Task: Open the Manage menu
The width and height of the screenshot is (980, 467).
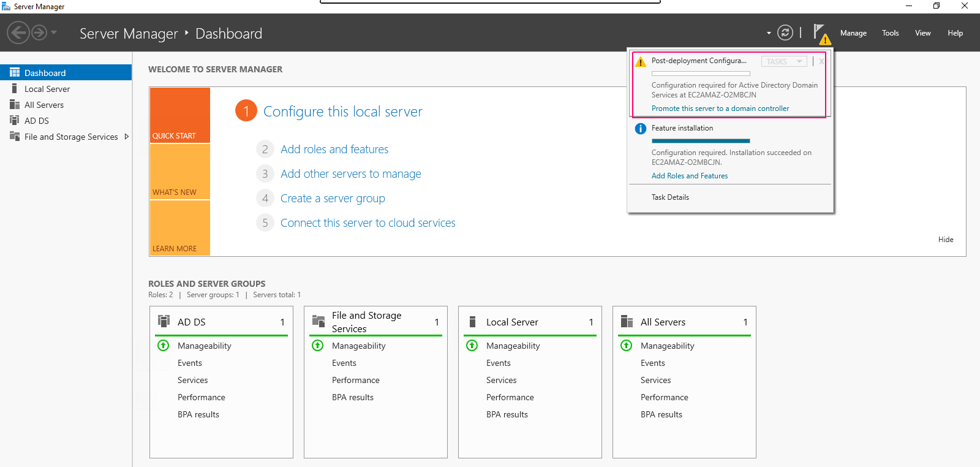Action: pos(853,33)
